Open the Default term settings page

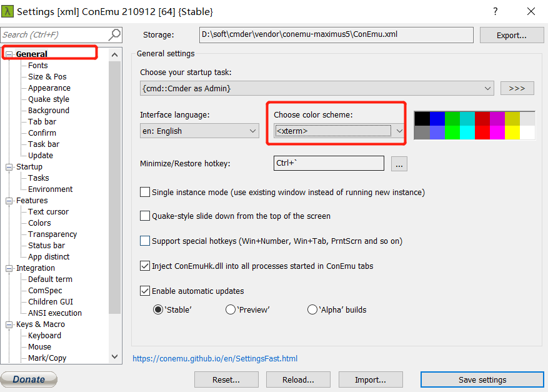click(50, 279)
